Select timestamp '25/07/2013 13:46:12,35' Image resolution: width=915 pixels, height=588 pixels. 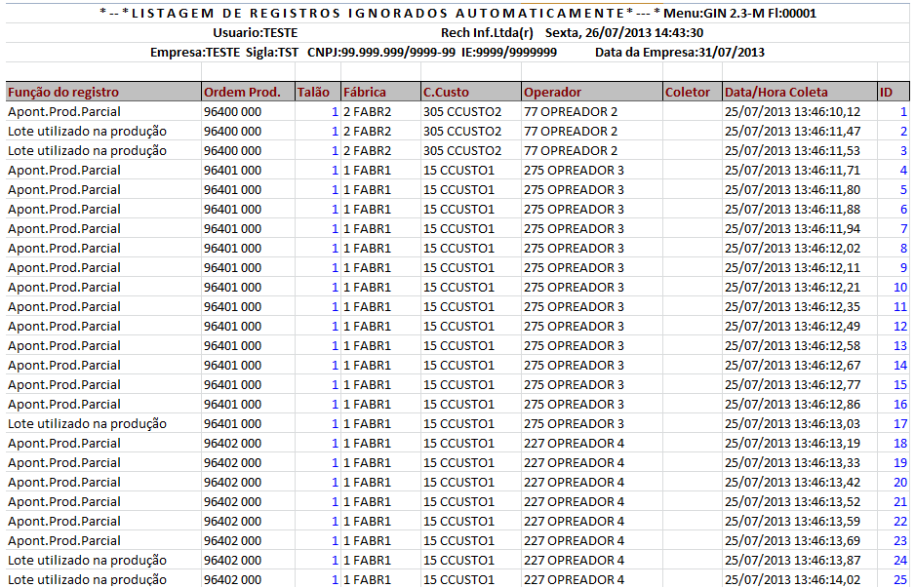[x=792, y=307]
